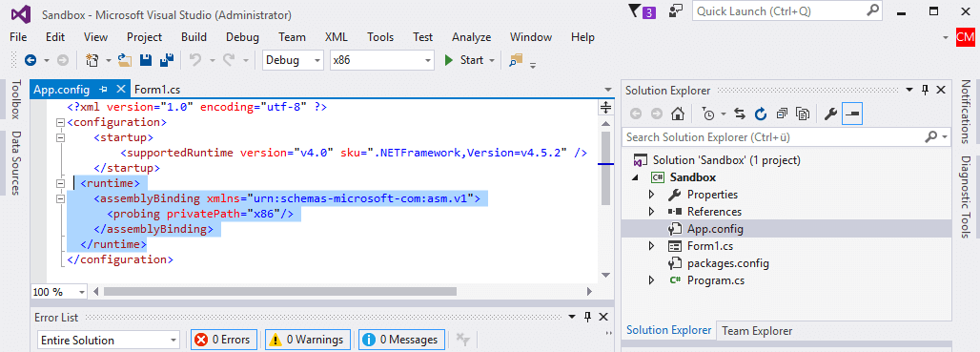Image resolution: width=980 pixels, height=352 pixels.
Task: Click the vertical scrollbar thumb of the editor
Action: click(605, 168)
